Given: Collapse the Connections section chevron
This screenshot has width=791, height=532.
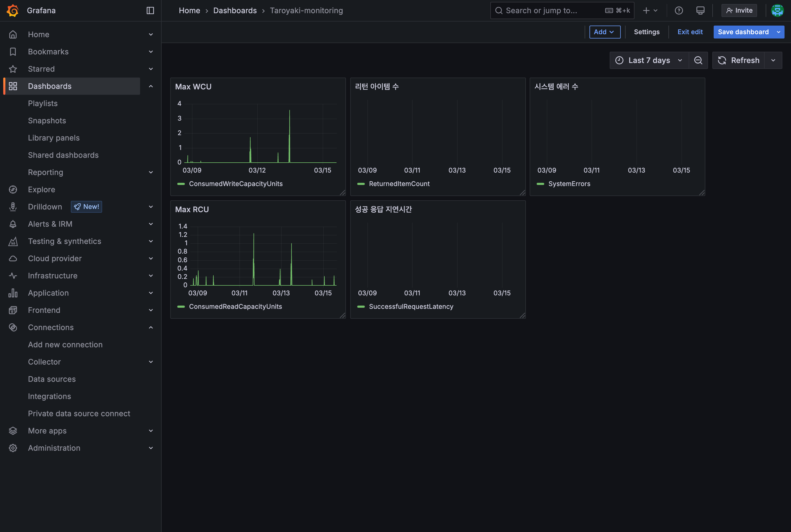Looking at the screenshot, I should [x=151, y=327].
